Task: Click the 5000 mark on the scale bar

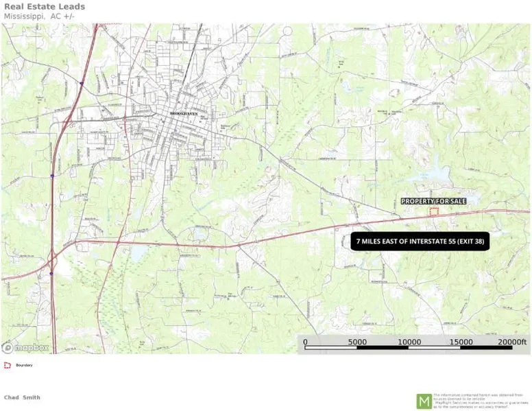Action: tap(357, 342)
